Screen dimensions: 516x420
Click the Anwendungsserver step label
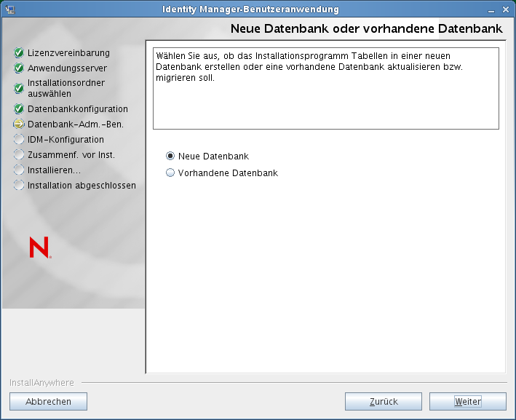(67, 68)
